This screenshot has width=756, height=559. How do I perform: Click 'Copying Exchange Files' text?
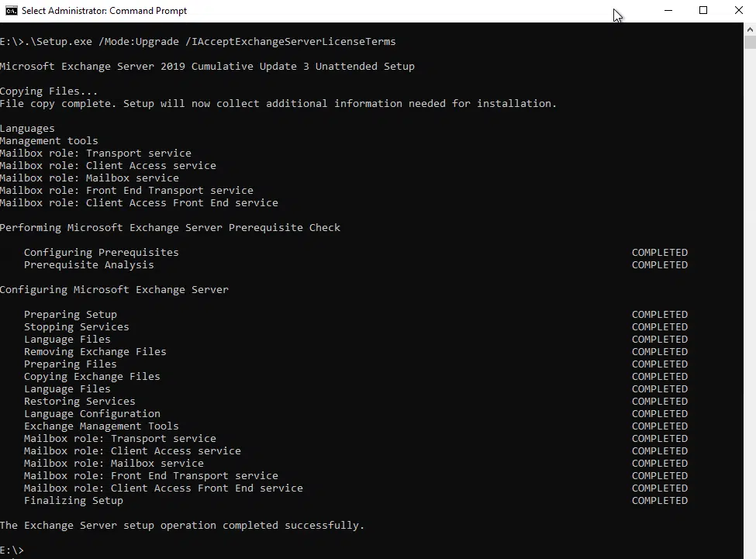[92, 376]
